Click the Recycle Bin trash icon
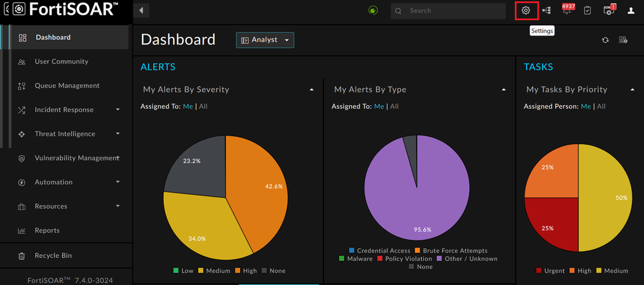This screenshot has height=285, width=644. [22, 256]
